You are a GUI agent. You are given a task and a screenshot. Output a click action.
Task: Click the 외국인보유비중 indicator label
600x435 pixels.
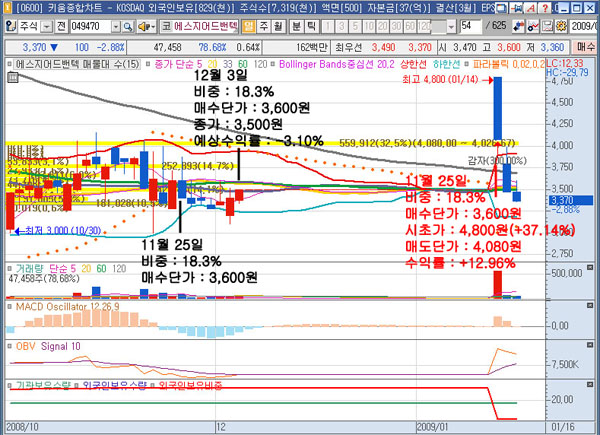coord(190,386)
